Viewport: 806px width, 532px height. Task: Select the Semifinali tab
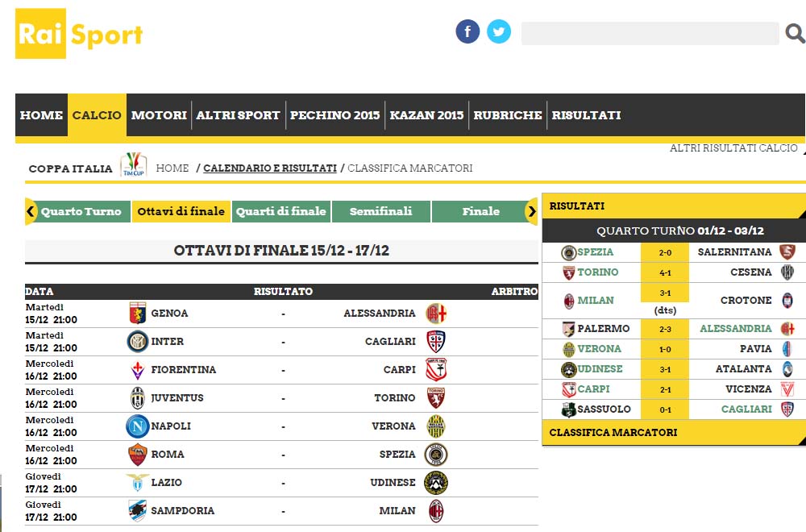pos(381,211)
